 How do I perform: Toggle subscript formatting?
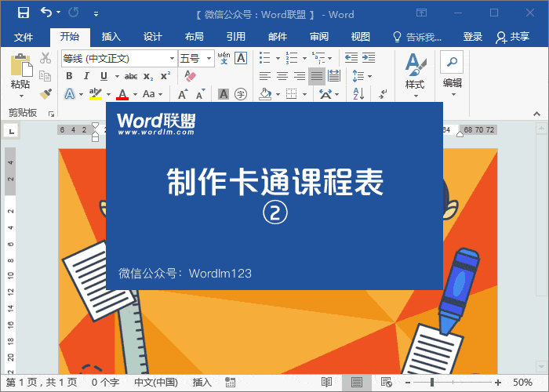(x=148, y=76)
